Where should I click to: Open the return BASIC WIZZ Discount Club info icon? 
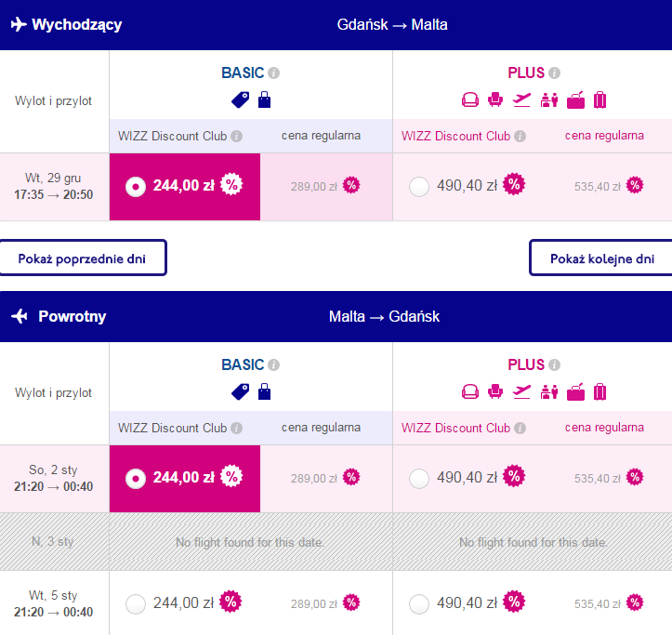pyautogui.click(x=237, y=428)
